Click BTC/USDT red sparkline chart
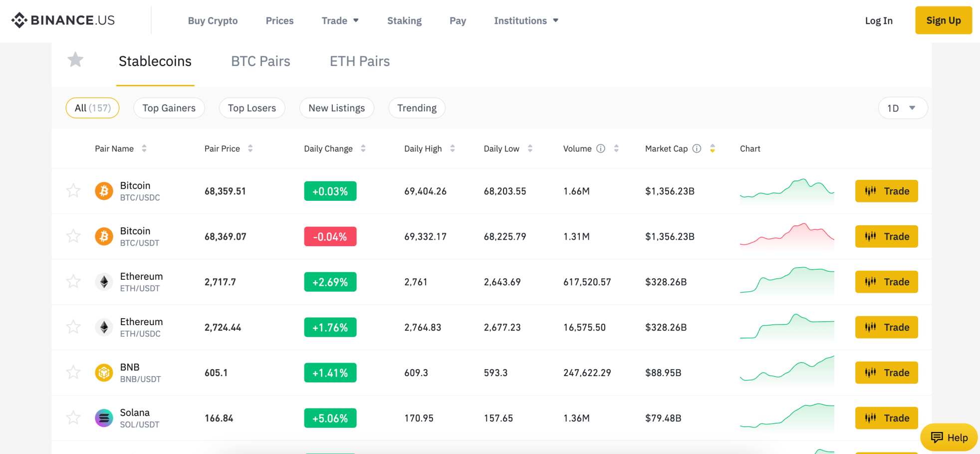 click(787, 236)
